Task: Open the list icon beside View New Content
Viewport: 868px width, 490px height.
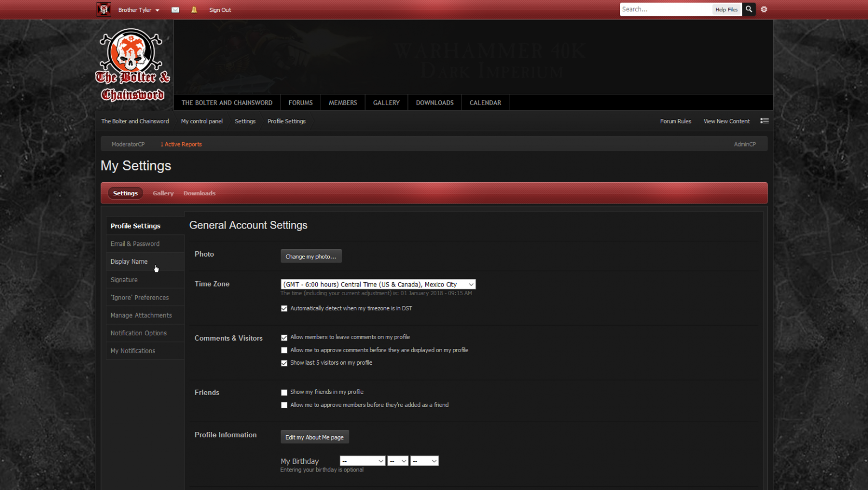Action: click(764, 121)
